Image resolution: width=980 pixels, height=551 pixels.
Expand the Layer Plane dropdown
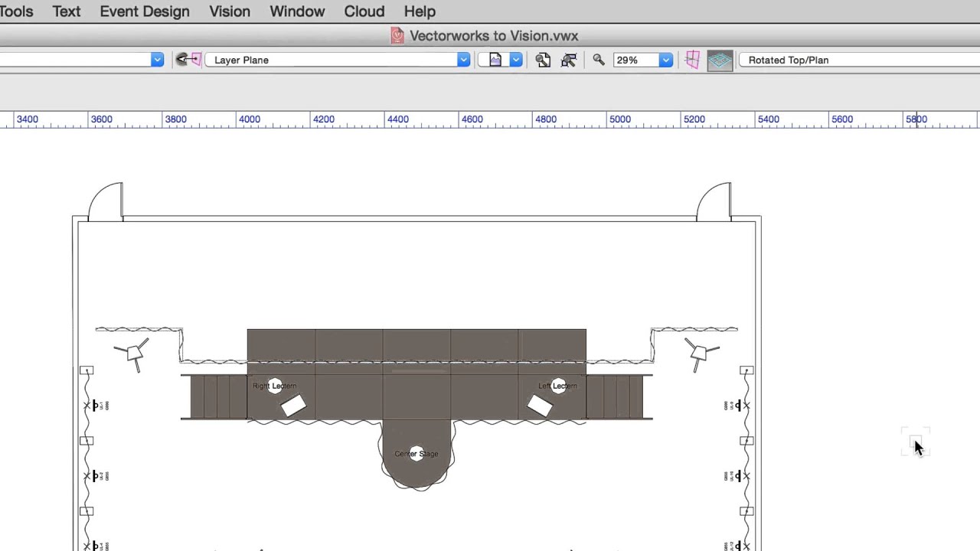point(338,60)
